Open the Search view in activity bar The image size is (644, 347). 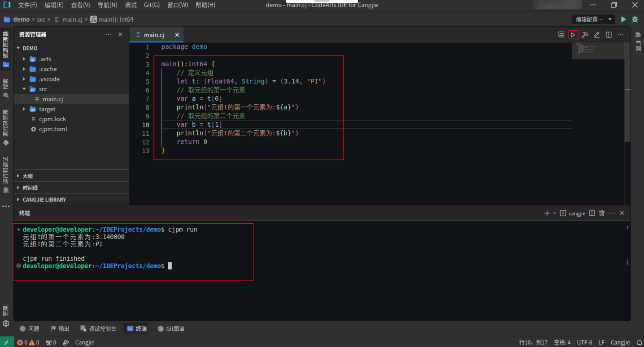click(6, 88)
